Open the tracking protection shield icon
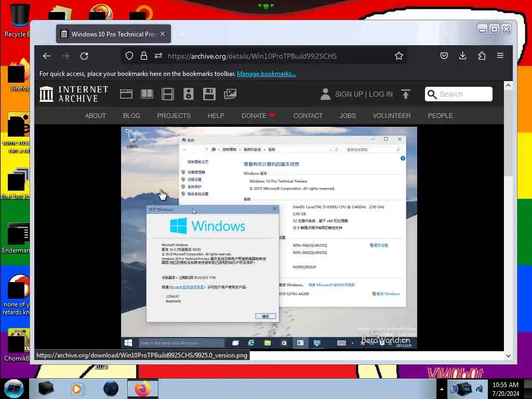 pyautogui.click(x=129, y=56)
